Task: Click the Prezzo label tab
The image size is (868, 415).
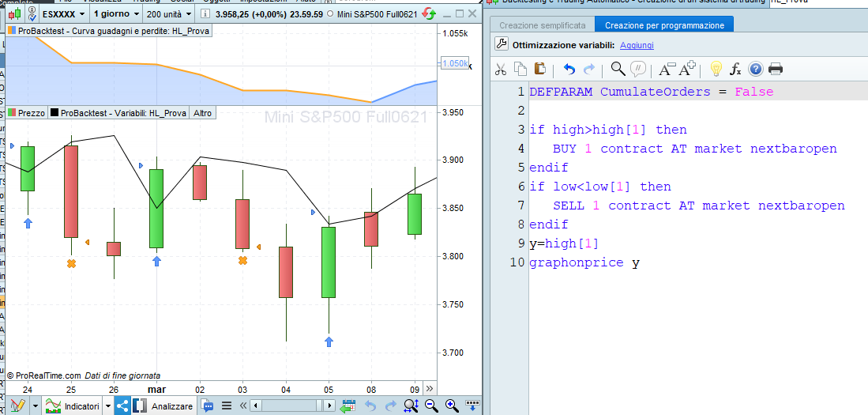Action: pos(27,112)
